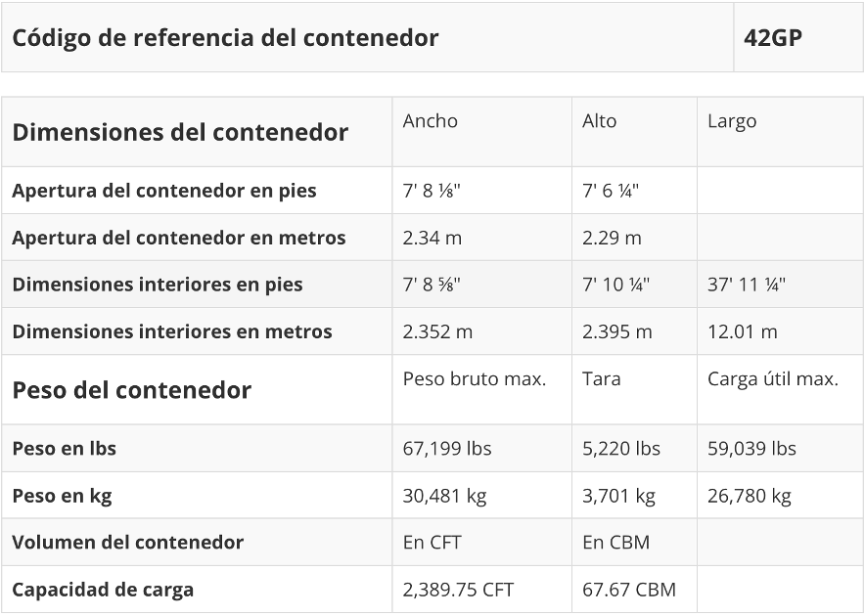Click the 2.34 m opening width value
The width and height of the screenshot is (865, 616).
pos(432,238)
